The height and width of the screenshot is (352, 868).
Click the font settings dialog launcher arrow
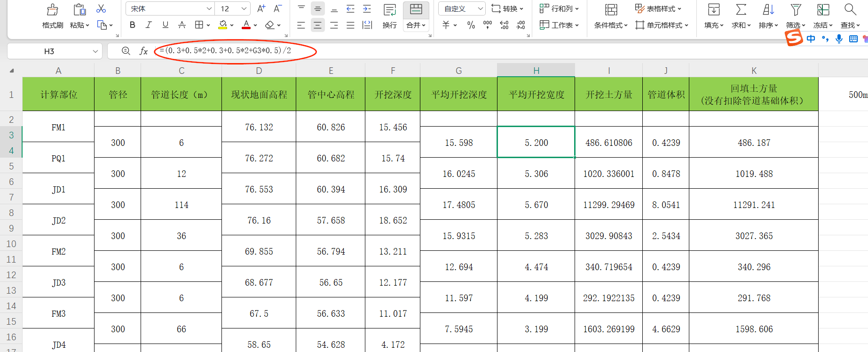[x=286, y=35]
